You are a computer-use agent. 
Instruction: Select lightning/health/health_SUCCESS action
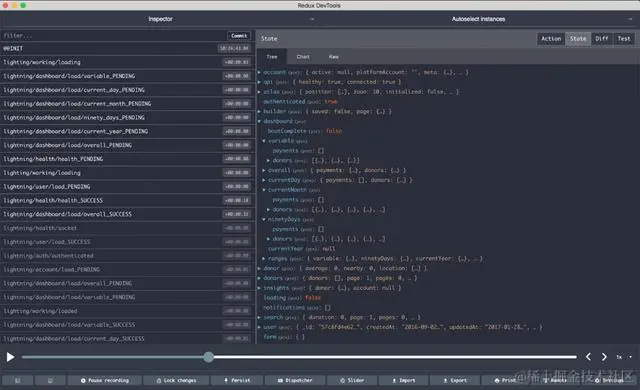click(x=127, y=201)
